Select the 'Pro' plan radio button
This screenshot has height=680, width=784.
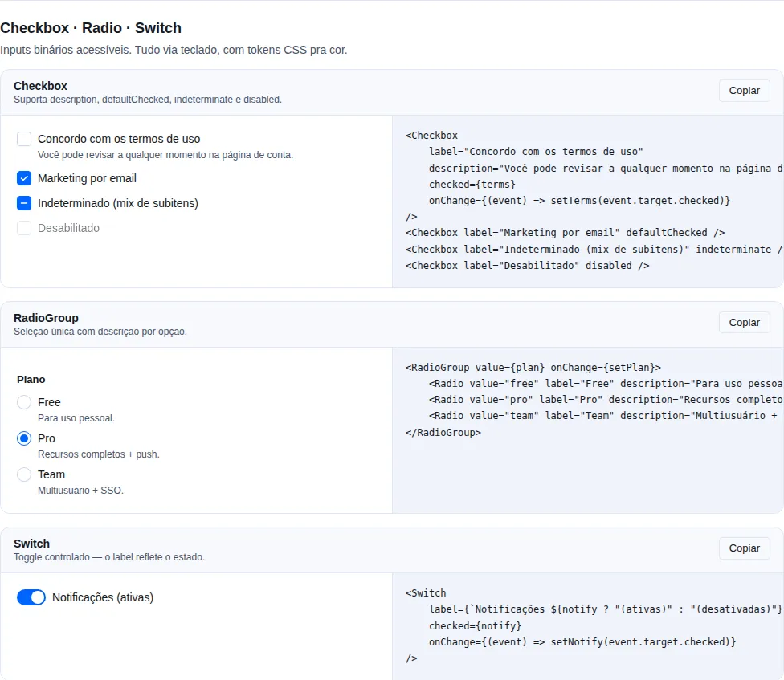point(24,438)
